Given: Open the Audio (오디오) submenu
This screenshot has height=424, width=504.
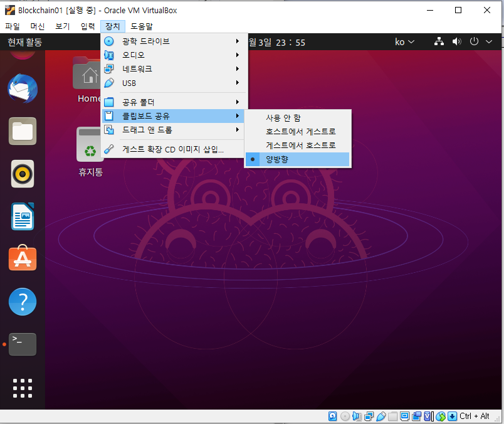Looking at the screenshot, I should point(174,55).
